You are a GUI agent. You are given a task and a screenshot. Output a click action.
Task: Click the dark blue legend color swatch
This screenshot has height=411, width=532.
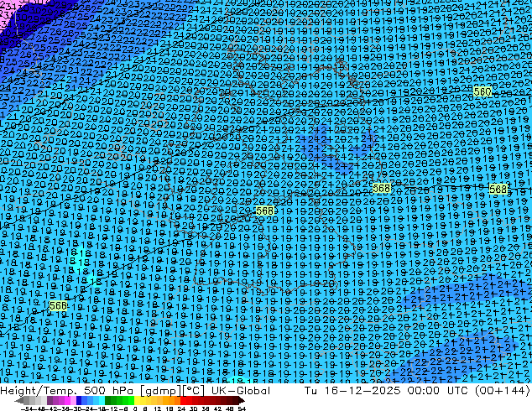click(79, 400)
